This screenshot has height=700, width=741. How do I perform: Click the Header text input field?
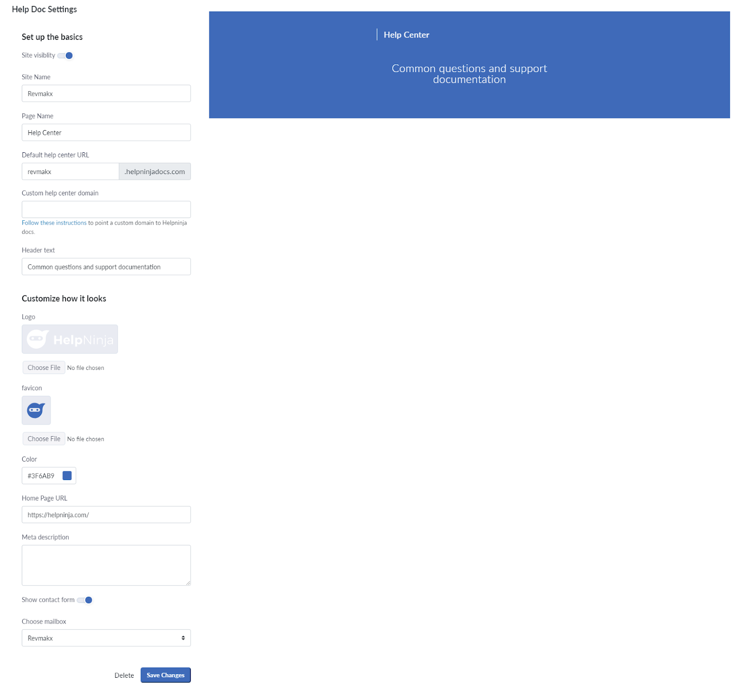[x=106, y=267]
